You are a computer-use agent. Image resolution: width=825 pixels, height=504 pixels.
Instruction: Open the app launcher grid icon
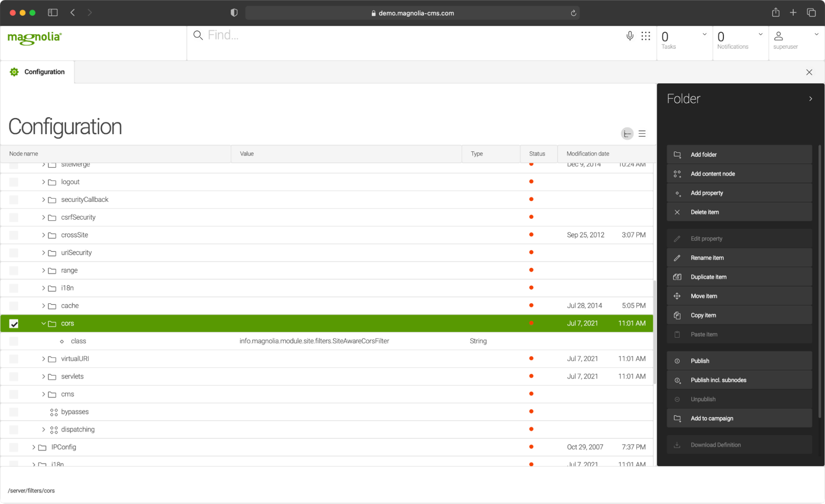pos(646,36)
